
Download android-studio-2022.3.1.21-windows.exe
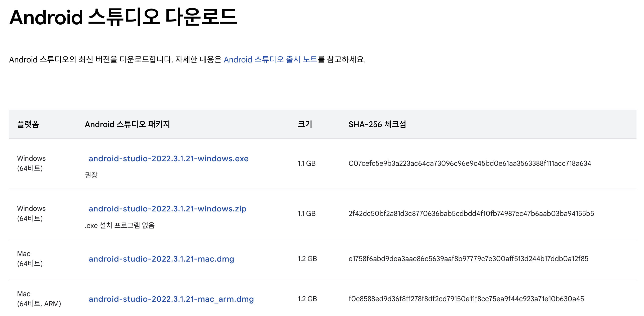[x=168, y=159]
